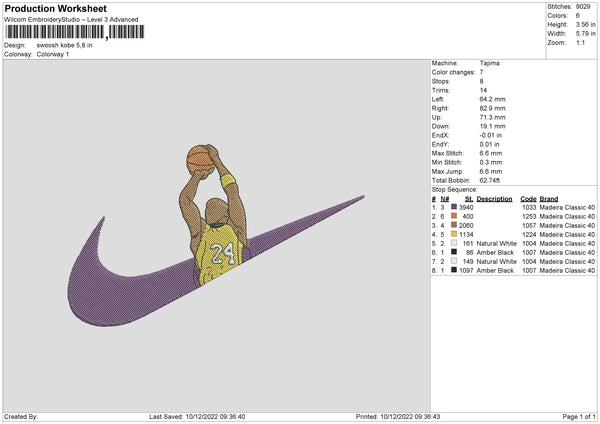The height and width of the screenshot is (424, 600).
Task: Click the 'Colorway 1' value
Action: pyautogui.click(x=53, y=54)
